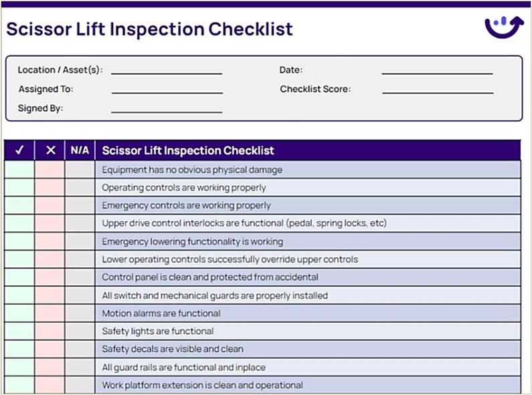
Task: Check pass box for 'Emergency lowering functionality is working'
Action: [19, 242]
